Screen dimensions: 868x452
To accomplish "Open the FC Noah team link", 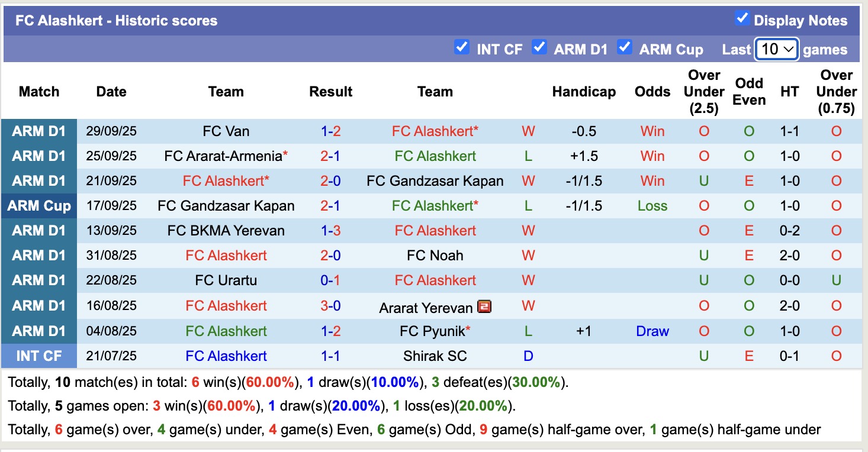I will pyautogui.click(x=435, y=255).
